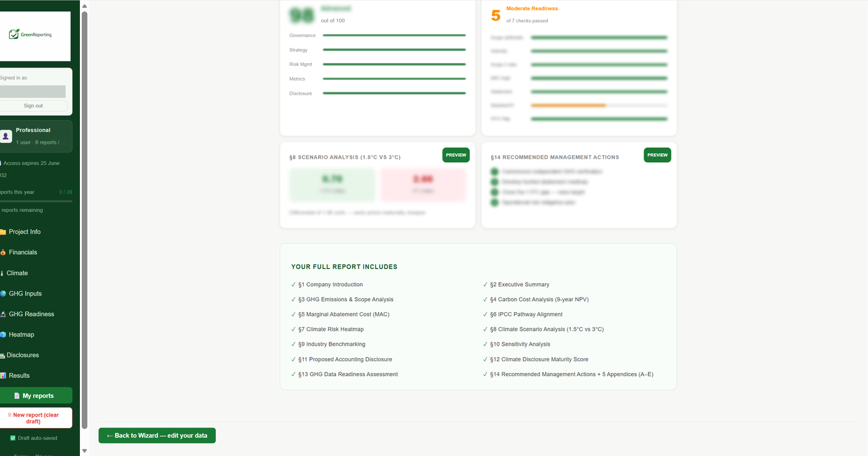
Task: Click 'Access expires 25 June' text
Action: (31, 163)
